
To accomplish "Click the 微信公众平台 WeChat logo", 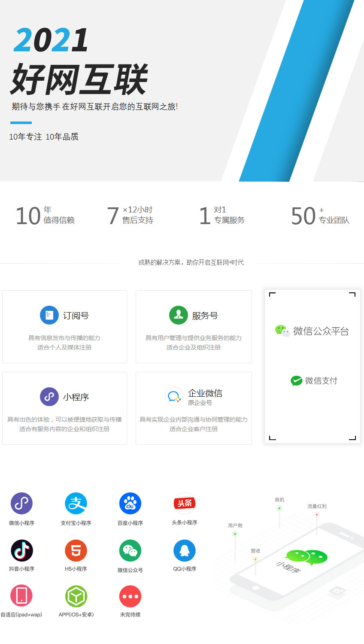I will (x=282, y=331).
